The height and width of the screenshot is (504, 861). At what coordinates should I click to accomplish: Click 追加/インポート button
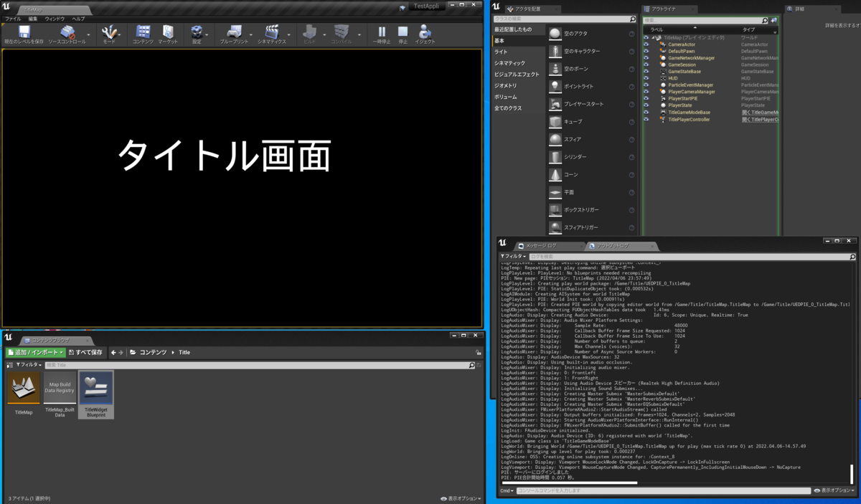click(x=36, y=353)
